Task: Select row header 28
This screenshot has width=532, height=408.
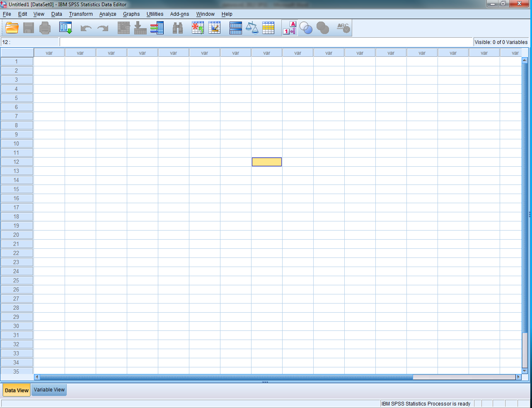Action: 17,308
